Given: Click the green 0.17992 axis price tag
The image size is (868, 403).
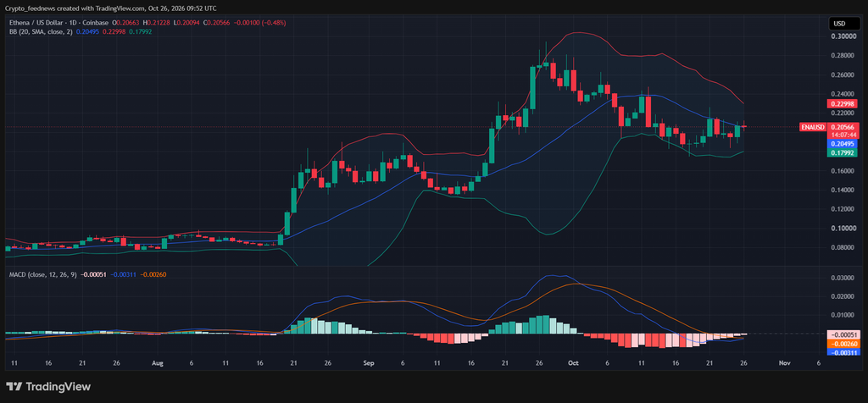Looking at the screenshot, I should 843,152.
